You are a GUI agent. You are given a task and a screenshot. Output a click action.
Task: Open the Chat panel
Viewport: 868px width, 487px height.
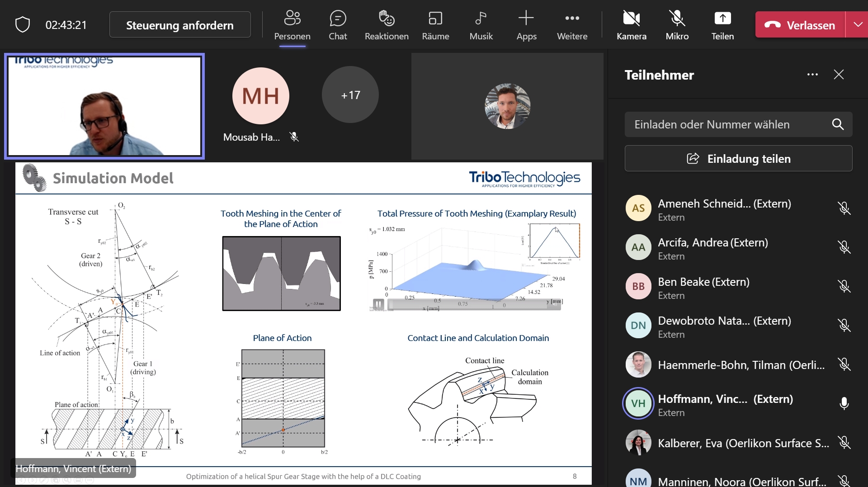tap(338, 25)
